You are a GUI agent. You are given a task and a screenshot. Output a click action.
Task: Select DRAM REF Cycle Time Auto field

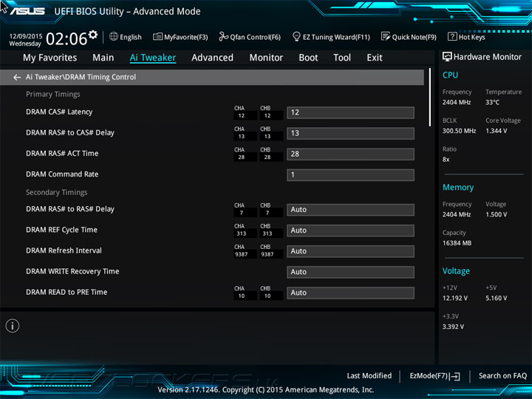click(x=350, y=231)
